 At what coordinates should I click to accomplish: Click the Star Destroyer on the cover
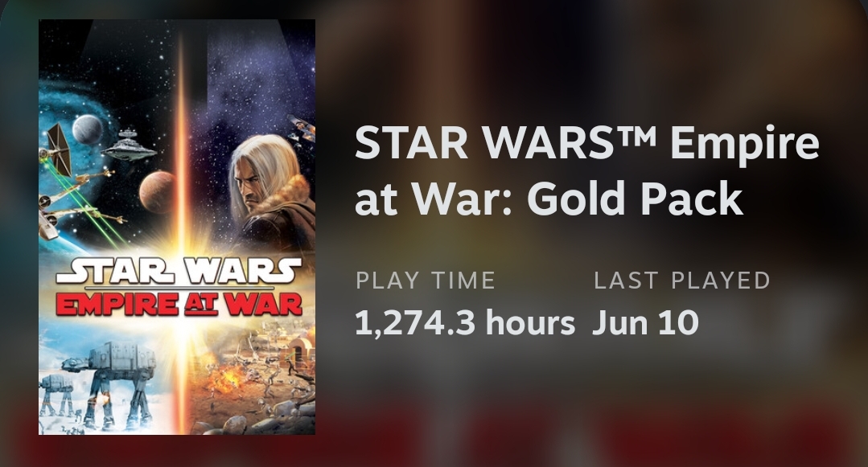coord(128,145)
